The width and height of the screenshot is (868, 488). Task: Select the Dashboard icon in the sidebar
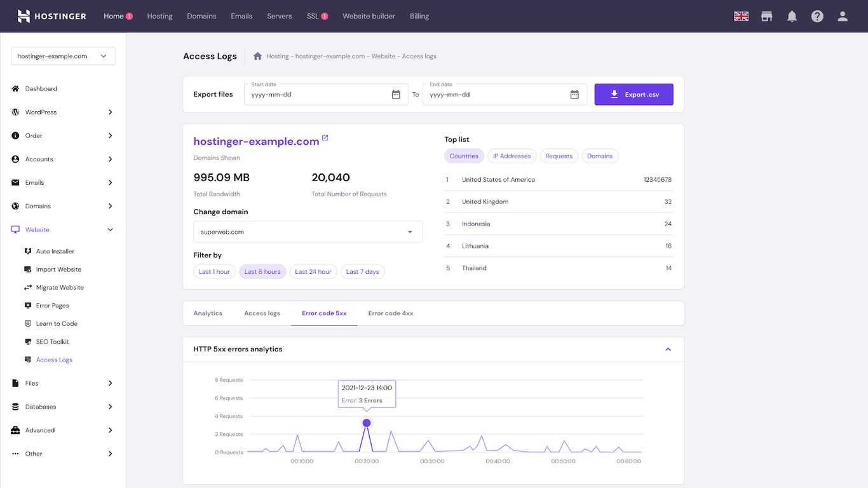click(x=14, y=88)
